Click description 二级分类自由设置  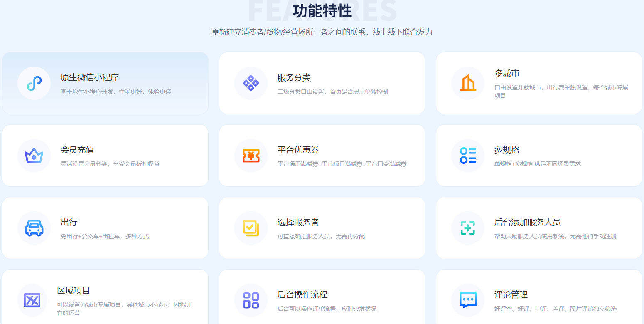[x=333, y=92]
